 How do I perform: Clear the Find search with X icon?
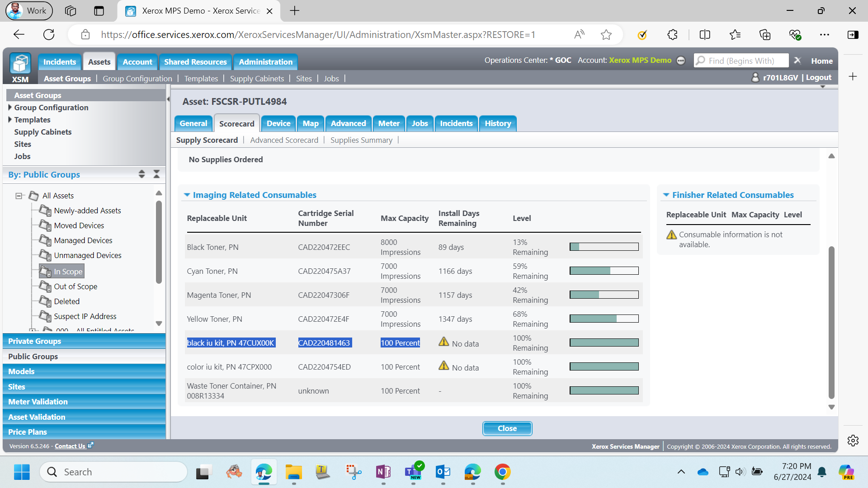797,61
